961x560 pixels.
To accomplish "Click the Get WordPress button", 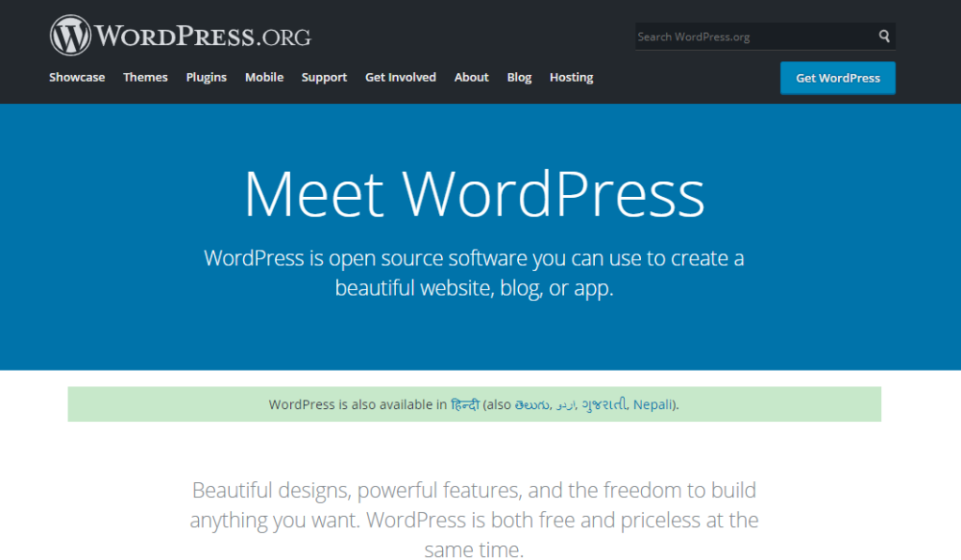I will (x=837, y=78).
